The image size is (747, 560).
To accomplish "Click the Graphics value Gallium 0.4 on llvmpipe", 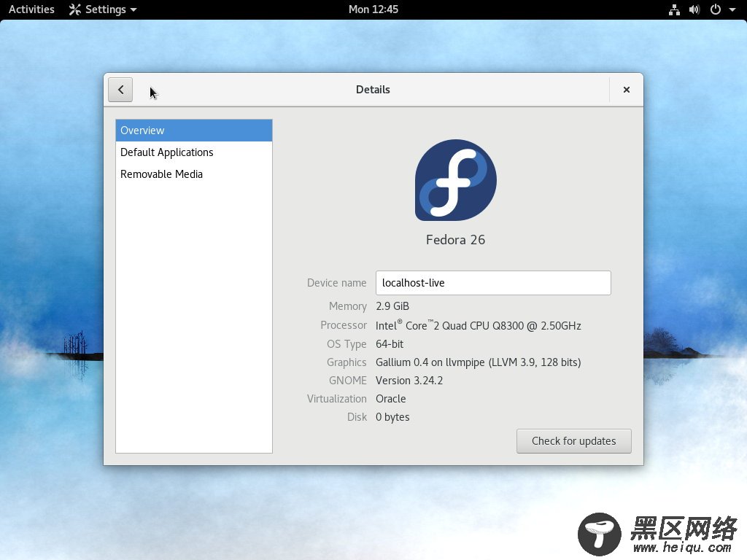I will coord(479,362).
